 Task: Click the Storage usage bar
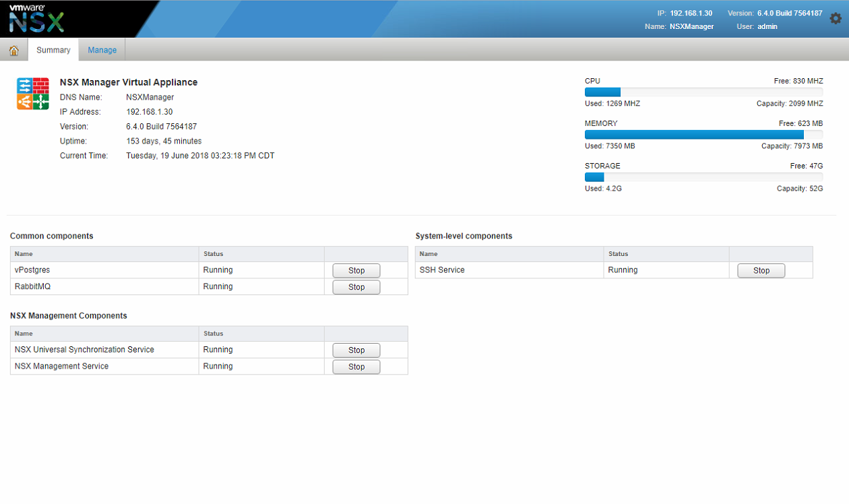point(703,177)
